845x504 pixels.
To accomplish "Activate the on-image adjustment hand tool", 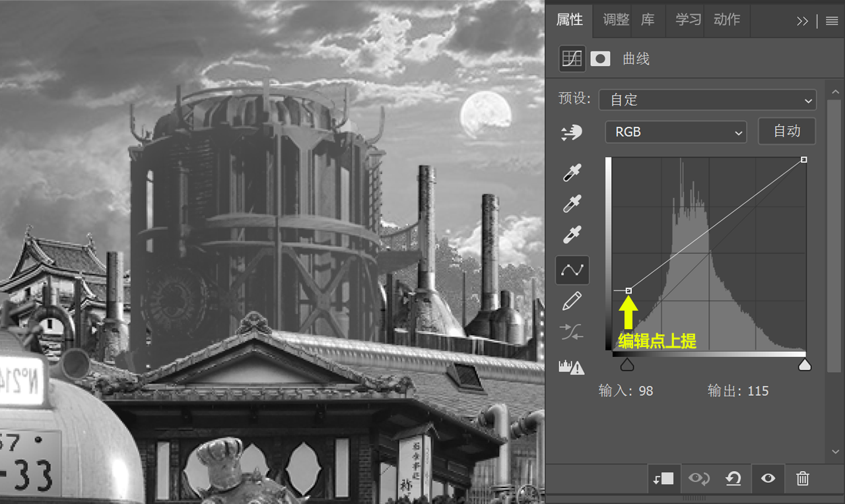I will tap(572, 133).
